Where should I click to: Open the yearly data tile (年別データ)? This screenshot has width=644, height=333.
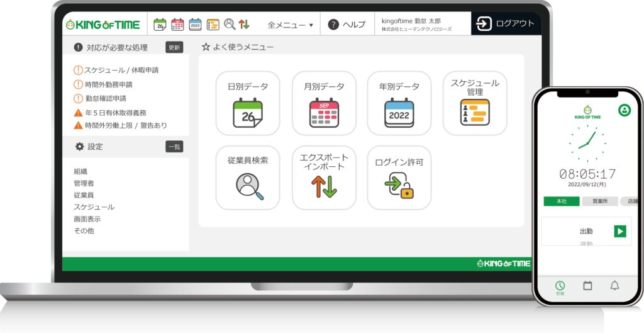tap(399, 103)
